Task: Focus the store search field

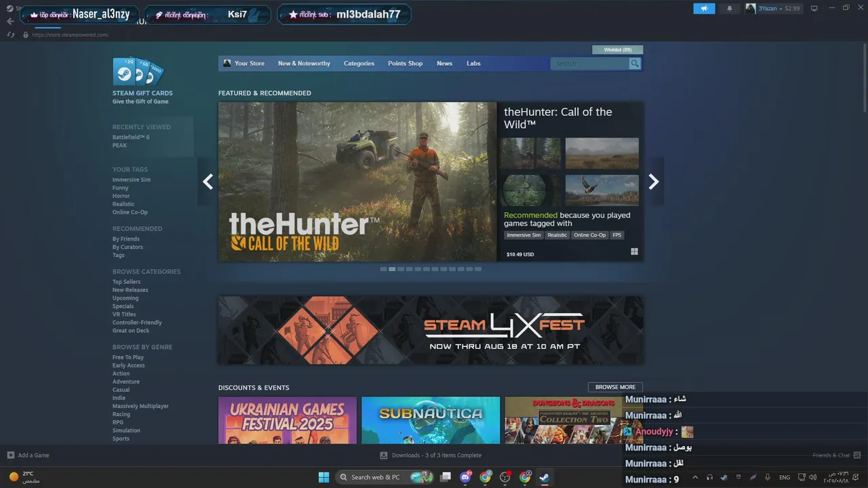Action: 589,64
